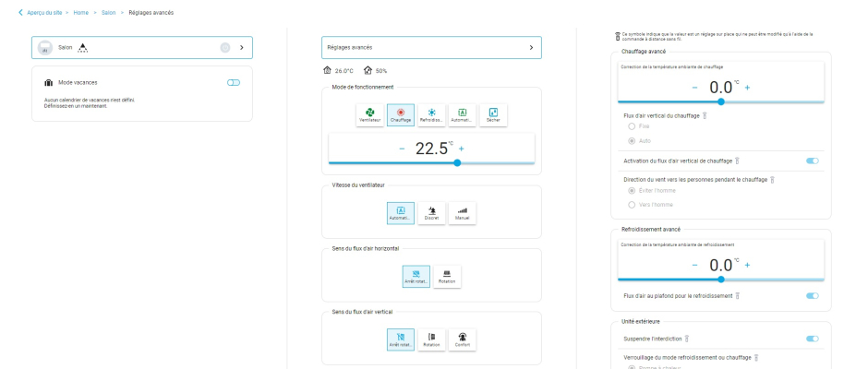The width and height of the screenshot is (868, 369).
Task: Decrease heating temperature correction with minus
Action: 694,88
